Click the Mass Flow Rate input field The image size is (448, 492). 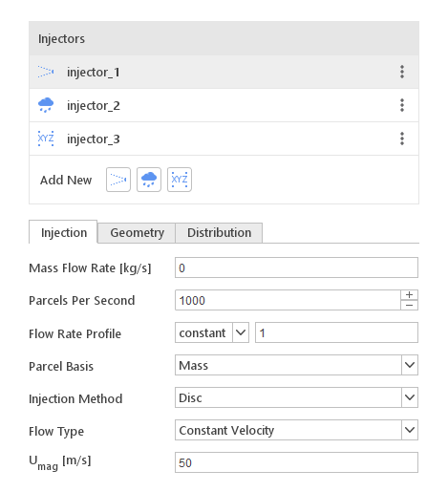[296, 267]
